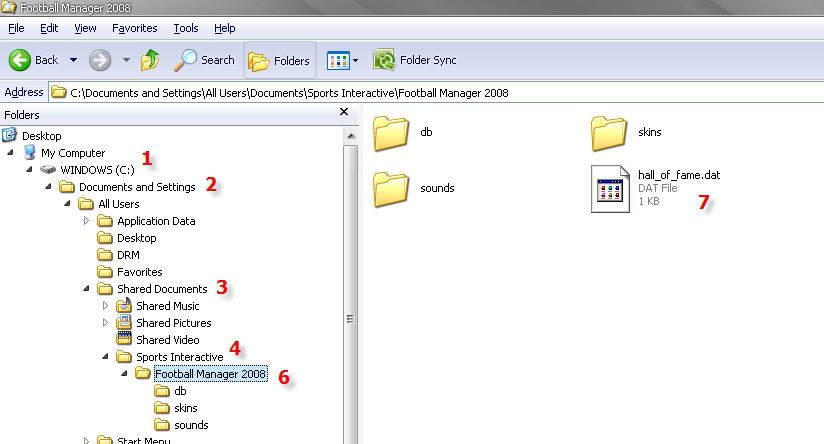824x444 pixels.
Task: Collapse the Sports Interactive node
Action: point(105,356)
